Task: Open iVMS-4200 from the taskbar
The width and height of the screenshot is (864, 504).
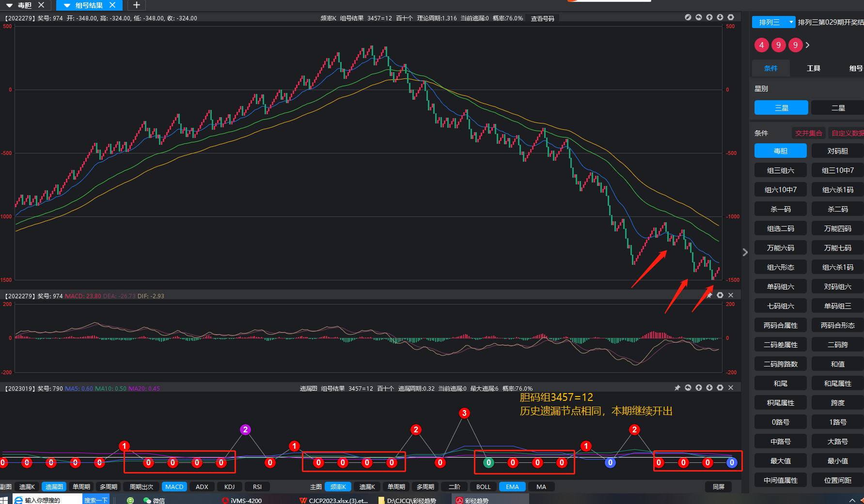Action: tap(242, 500)
